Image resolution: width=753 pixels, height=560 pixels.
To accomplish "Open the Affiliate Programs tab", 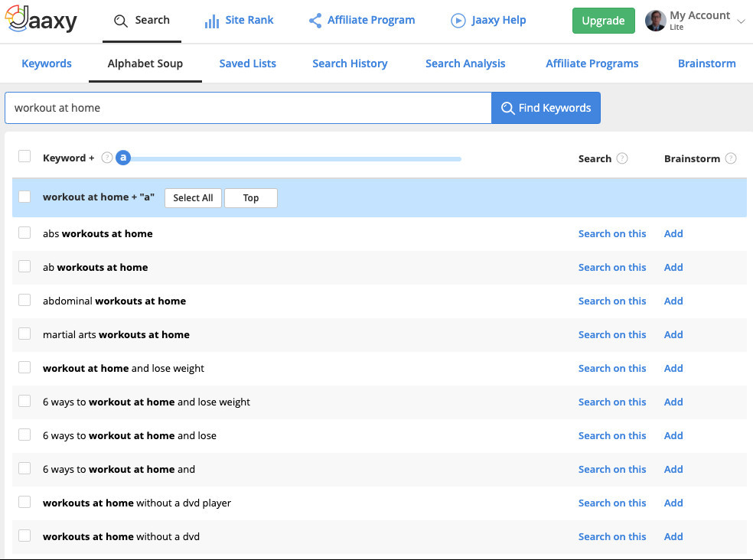I will [x=592, y=63].
